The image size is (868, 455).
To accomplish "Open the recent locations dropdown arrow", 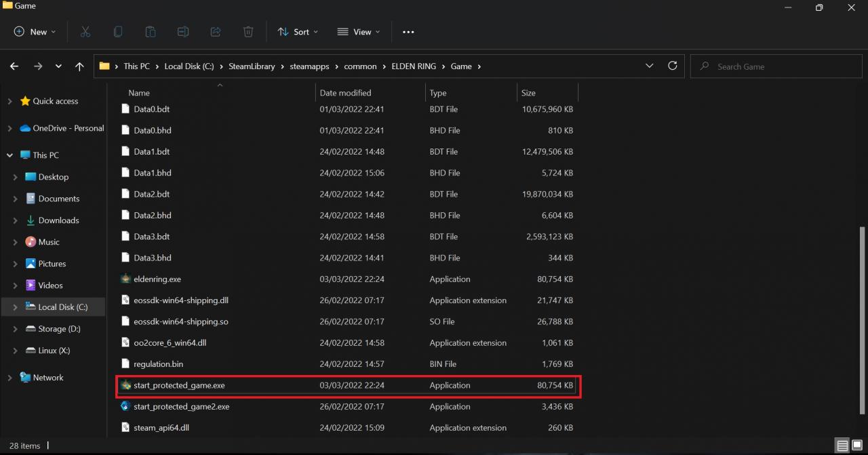I will 58,66.
